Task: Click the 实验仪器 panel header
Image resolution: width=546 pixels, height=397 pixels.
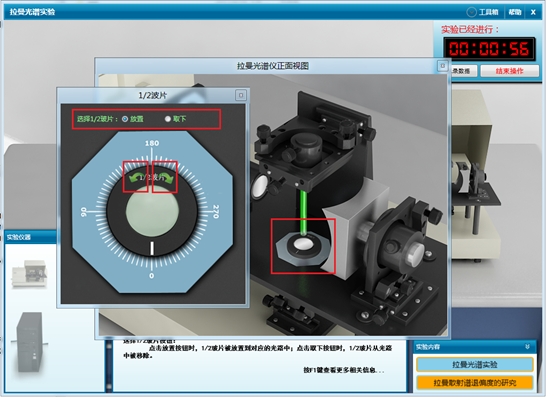Action: [x=31, y=237]
